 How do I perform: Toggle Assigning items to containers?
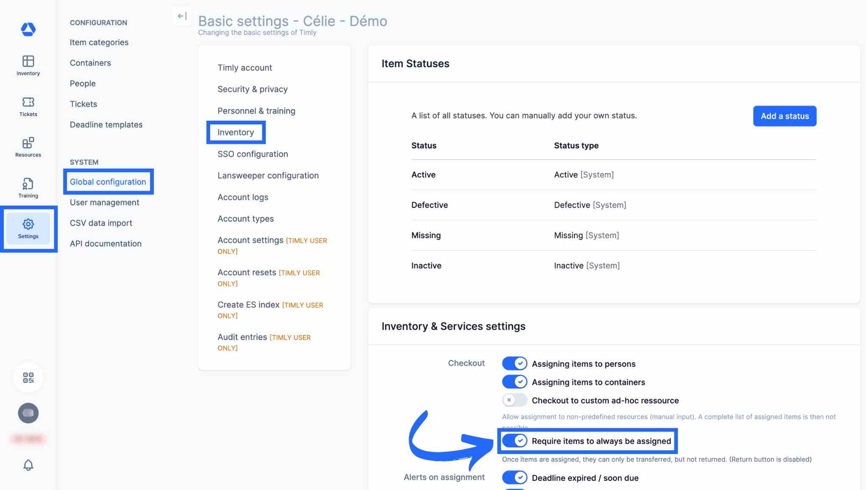click(x=515, y=382)
